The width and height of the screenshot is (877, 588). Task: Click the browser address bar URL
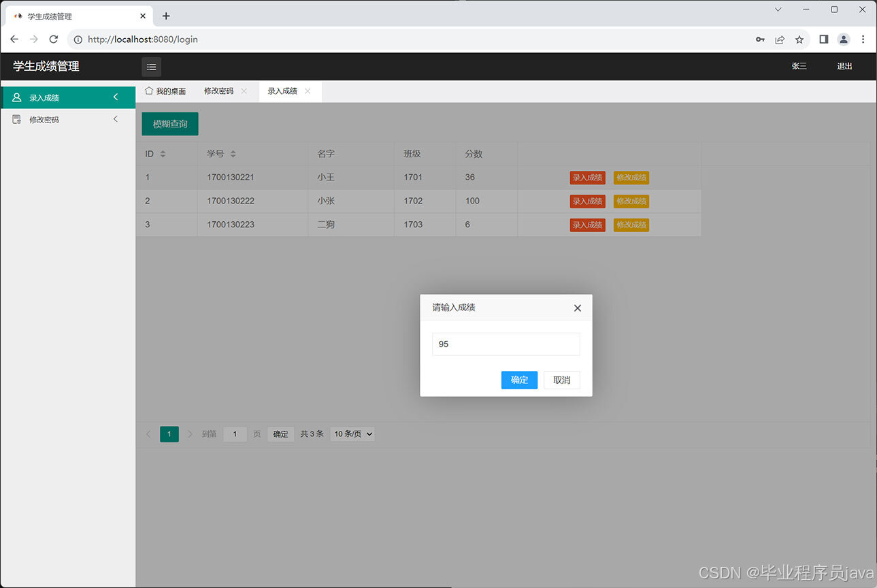[x=143, y=39]
